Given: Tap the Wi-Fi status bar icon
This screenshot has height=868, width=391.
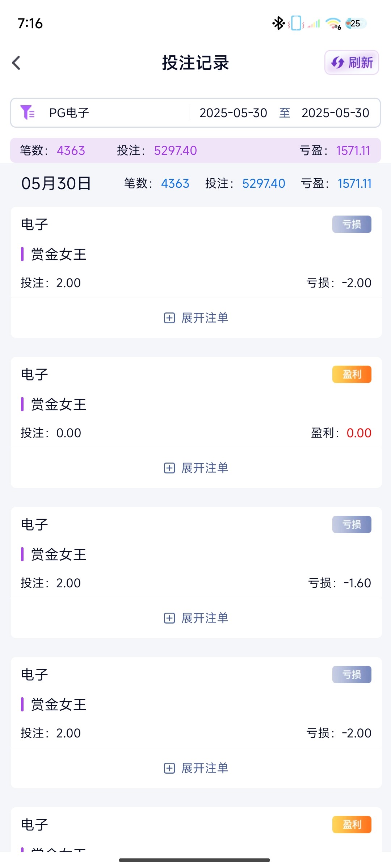Looking at the screenshot, I should [x=333, y=24].
